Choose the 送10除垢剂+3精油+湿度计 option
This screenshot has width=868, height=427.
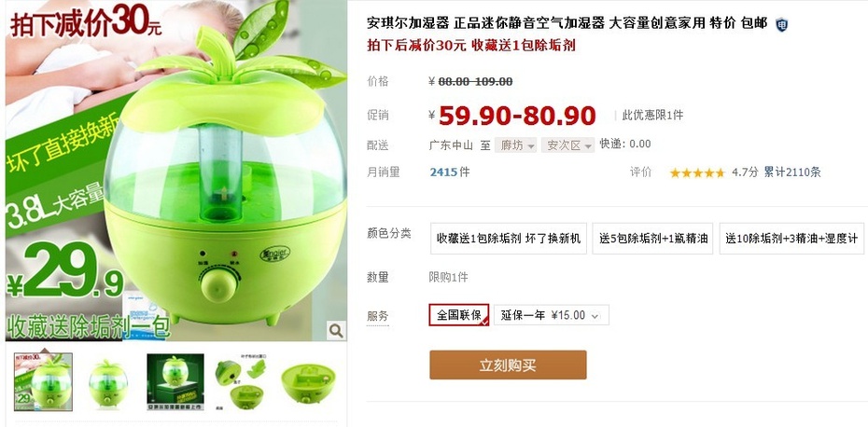coord(791,239)
